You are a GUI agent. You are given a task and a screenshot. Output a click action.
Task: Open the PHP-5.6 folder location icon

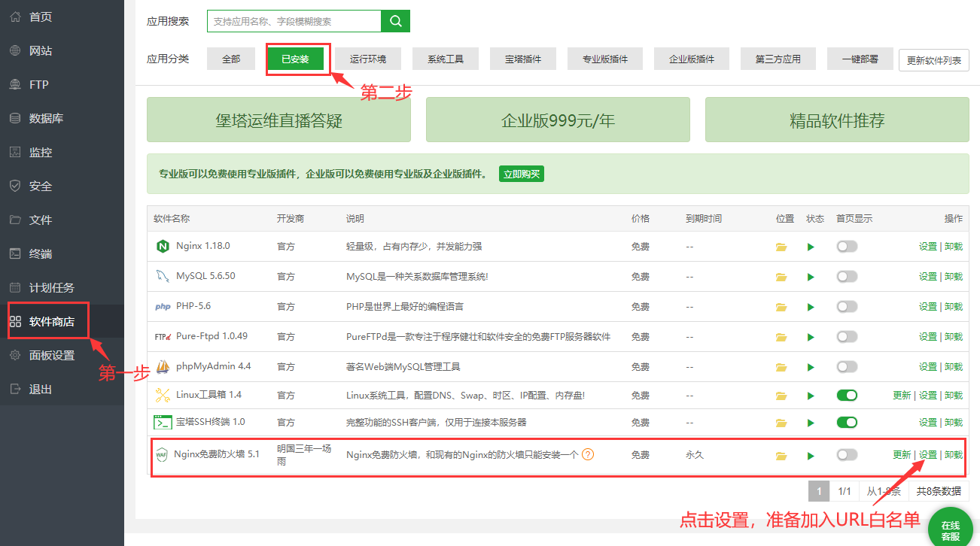pos(781,307)
